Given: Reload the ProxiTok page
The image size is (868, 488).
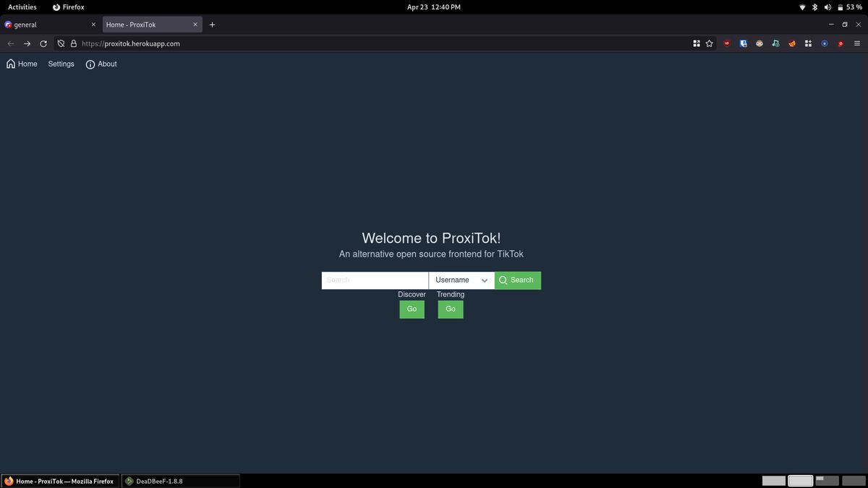Looking at the screenshot, I should point(43,43).
